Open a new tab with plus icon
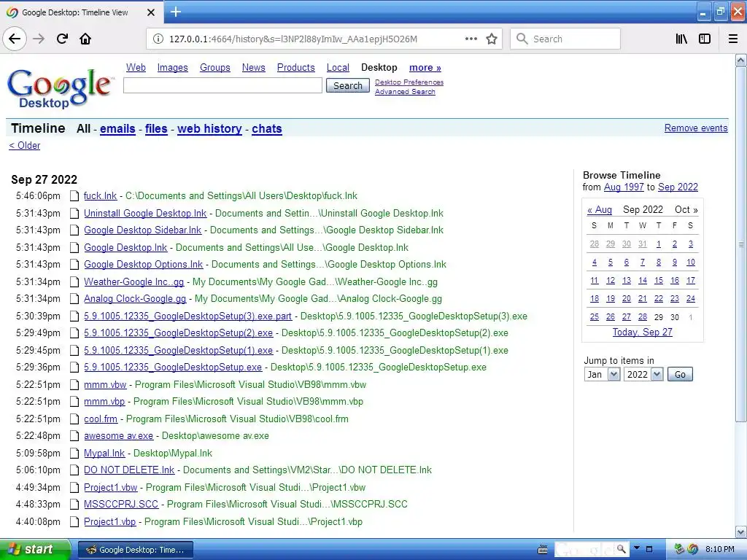This screenshot has width=747, height=560. click(x=175, y=12)
